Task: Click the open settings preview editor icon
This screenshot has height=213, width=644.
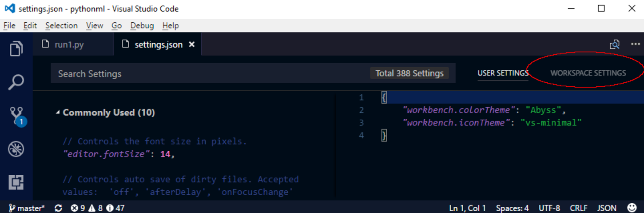Action: pyautogui.click(x=615, y=44)
